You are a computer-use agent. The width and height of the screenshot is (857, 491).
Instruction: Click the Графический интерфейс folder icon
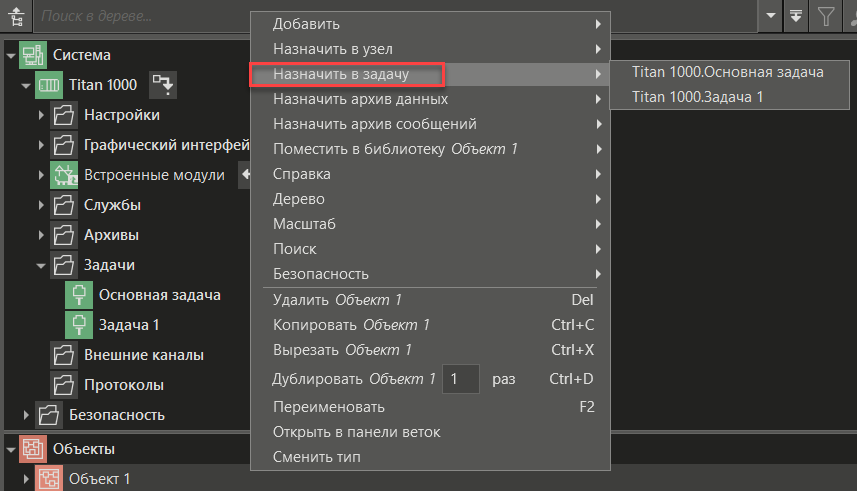[x=63, y=145]
